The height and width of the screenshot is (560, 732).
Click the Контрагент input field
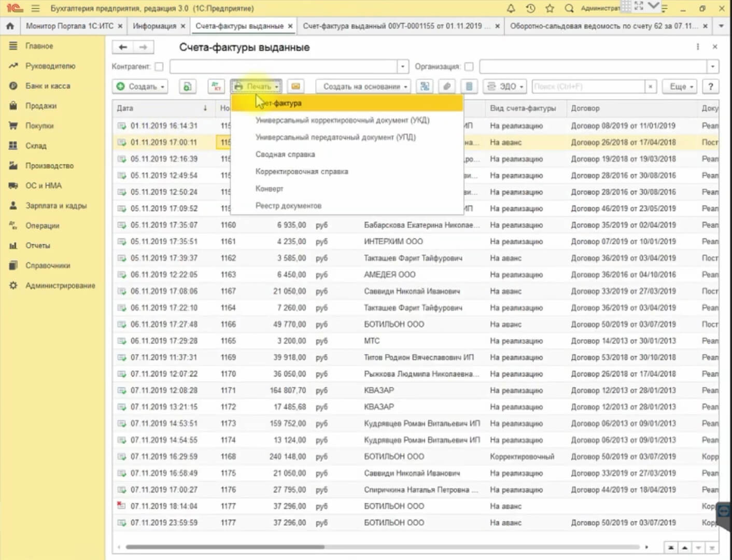pos(284,66)
